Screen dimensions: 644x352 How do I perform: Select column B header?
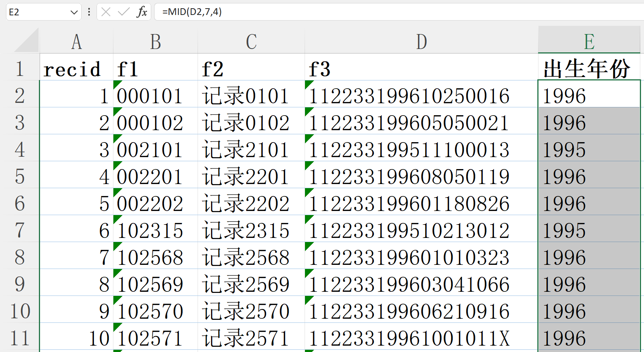point(155,41)
